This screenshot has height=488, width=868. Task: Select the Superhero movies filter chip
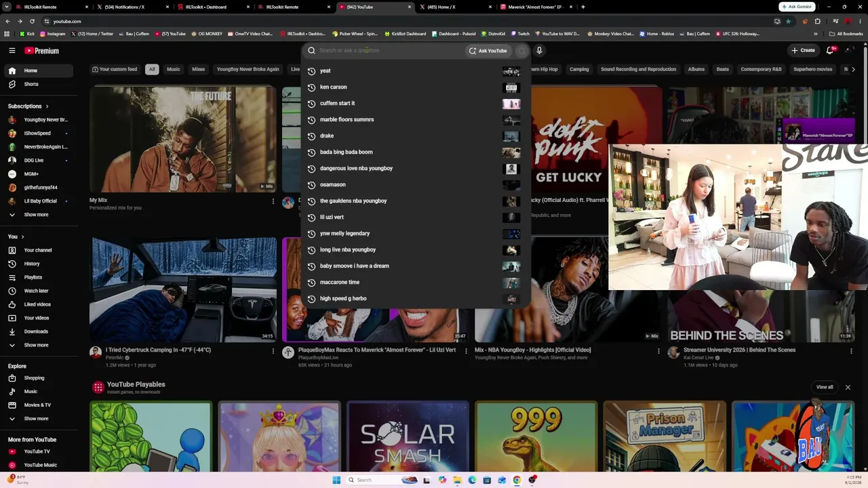812,69
